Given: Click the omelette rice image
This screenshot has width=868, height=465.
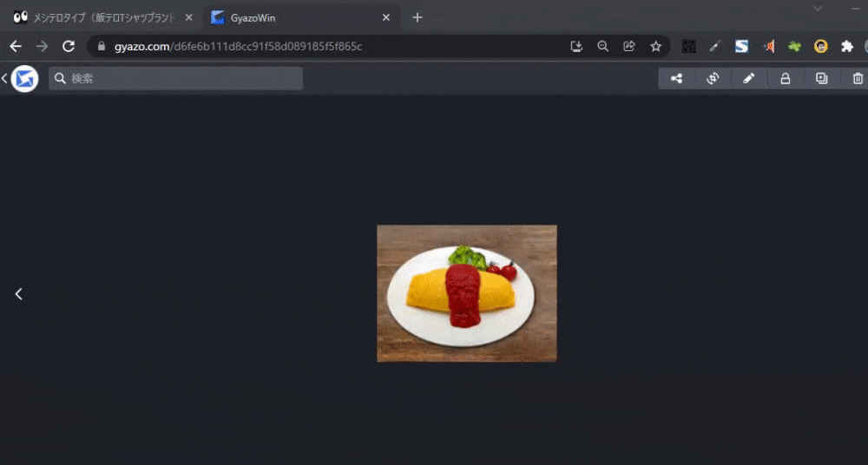Looking at the screenshot, I should click(x=467, y=293).
